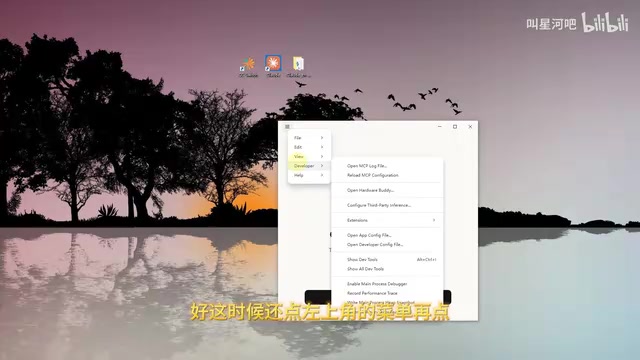Open the Help menu
The height and width of the screenshot is (360, 640).
point(309,175)
